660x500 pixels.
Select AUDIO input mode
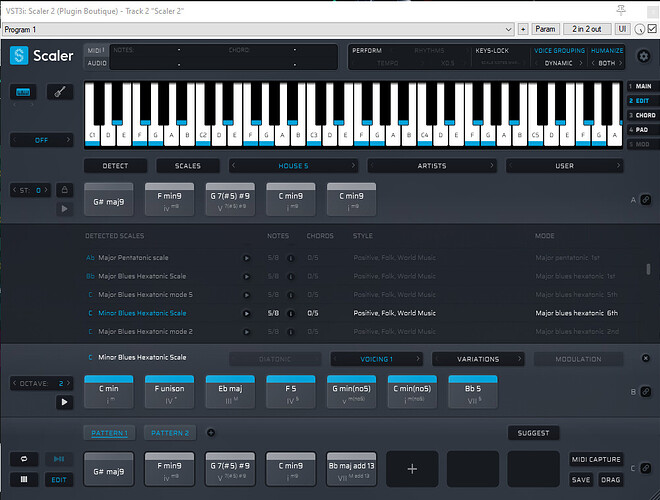coord(97,63)
